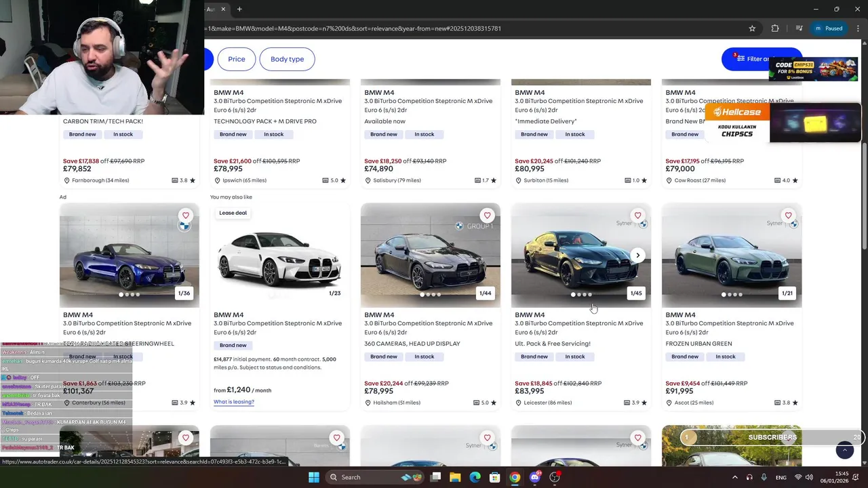
Task: Open the 1/21 photo counter
Action: 787,293
